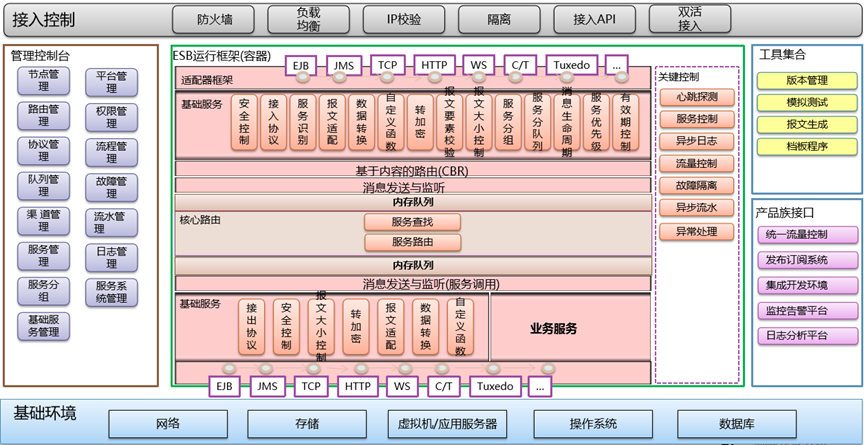Click the 工具集合 heading
Viewport: 864px width, 445px height.
782,55
